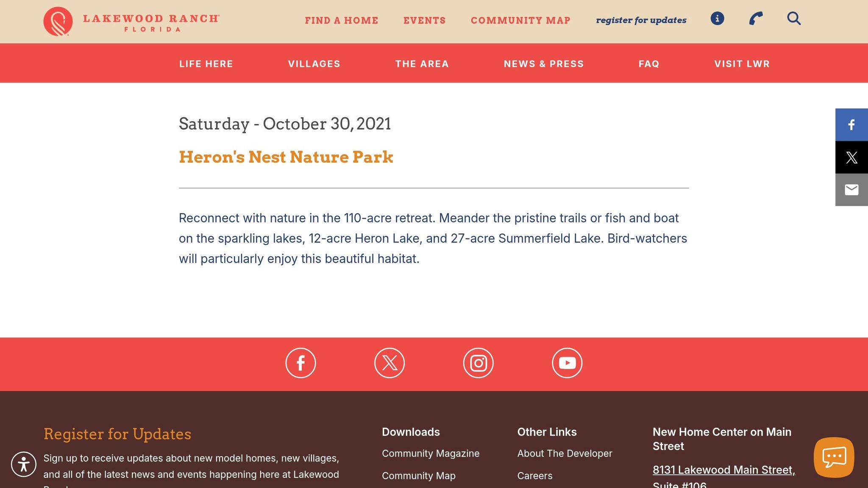Open the Instagram icon in the footer
This screenshot has width=868, height=488.
click(x=479, y=363)
